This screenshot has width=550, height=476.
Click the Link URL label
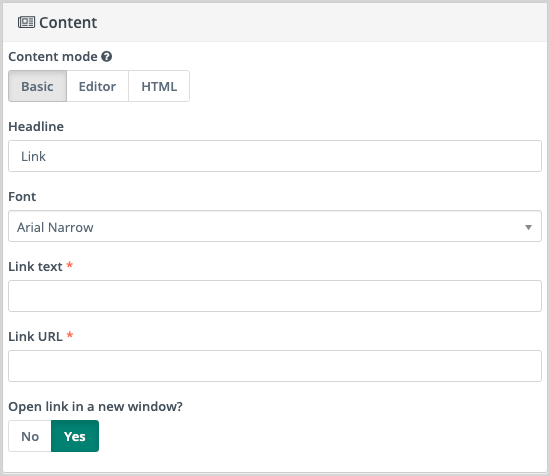[35, 336]
